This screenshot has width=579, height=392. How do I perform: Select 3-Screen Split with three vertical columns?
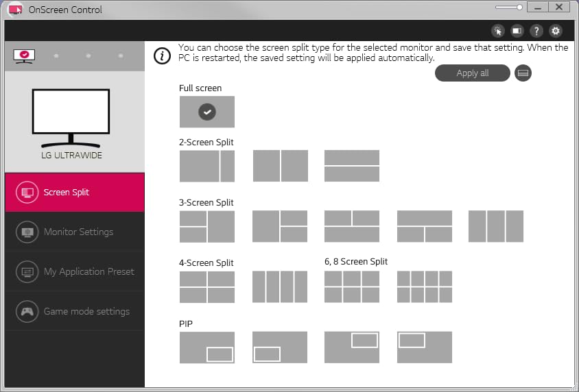[x=496, y=226]
